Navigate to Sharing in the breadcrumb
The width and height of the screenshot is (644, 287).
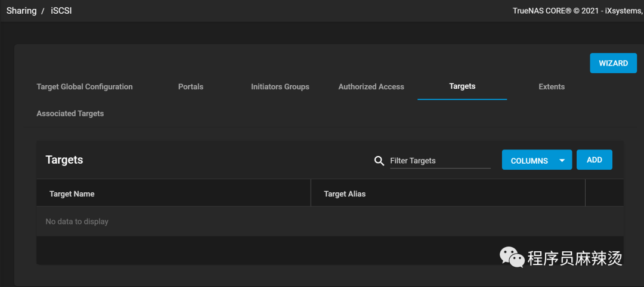[21, 11]
